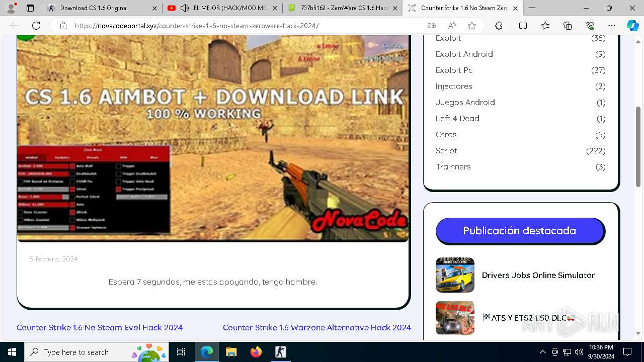Open the favorites list
Viewport: 644px width, 362px height.
point(545,26)
